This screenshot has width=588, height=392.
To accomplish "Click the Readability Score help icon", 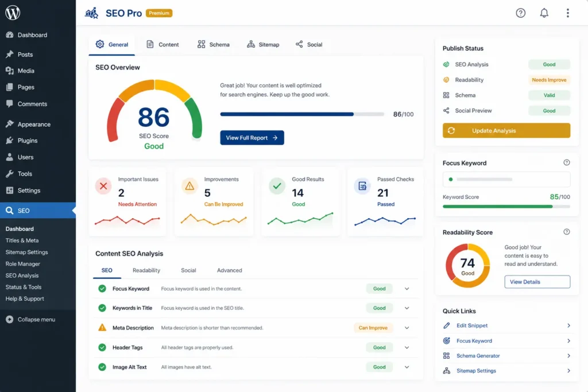I will (567, 232).
